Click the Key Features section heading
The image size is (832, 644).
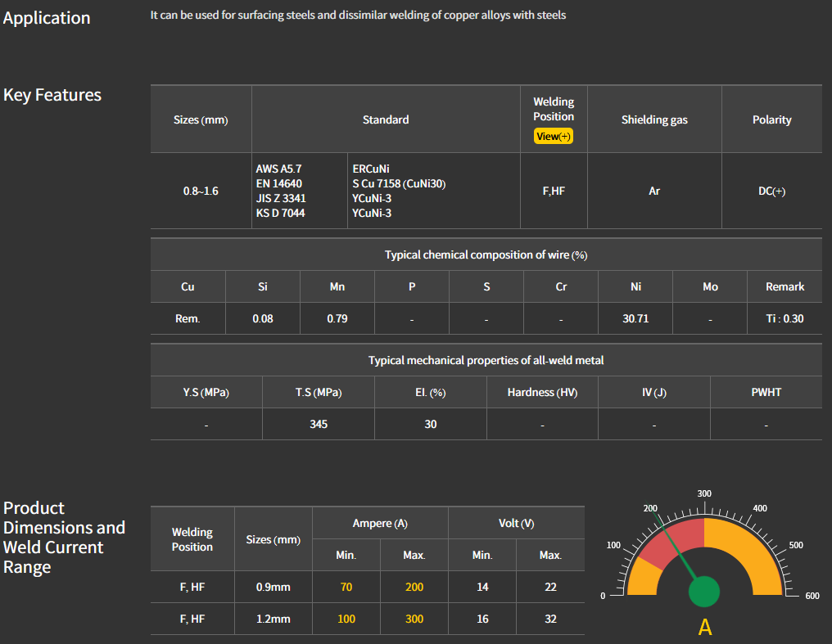52,95
